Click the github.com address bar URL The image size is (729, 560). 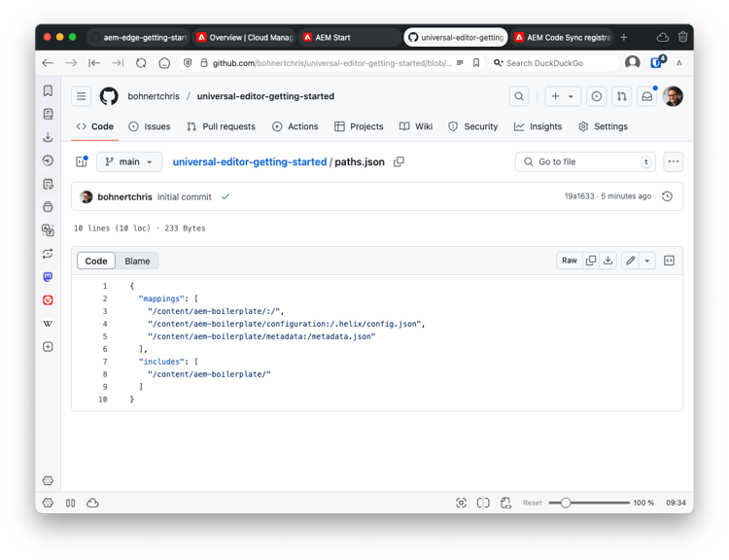(332, 63)
